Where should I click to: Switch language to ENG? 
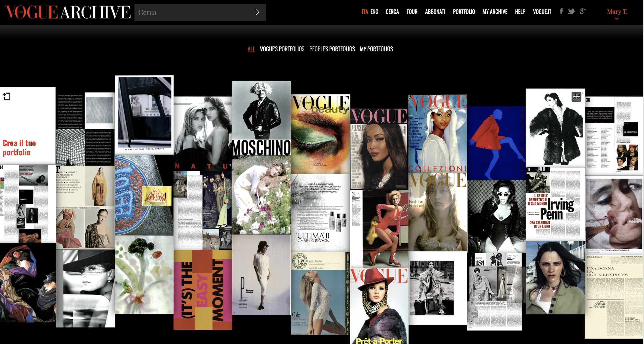point(374,12)
